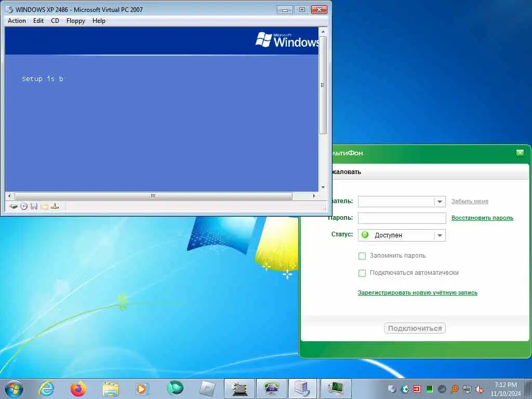Screen dimensions: 532x399
Task: Minimize the Virtual PC window
Action: [285, 10]
